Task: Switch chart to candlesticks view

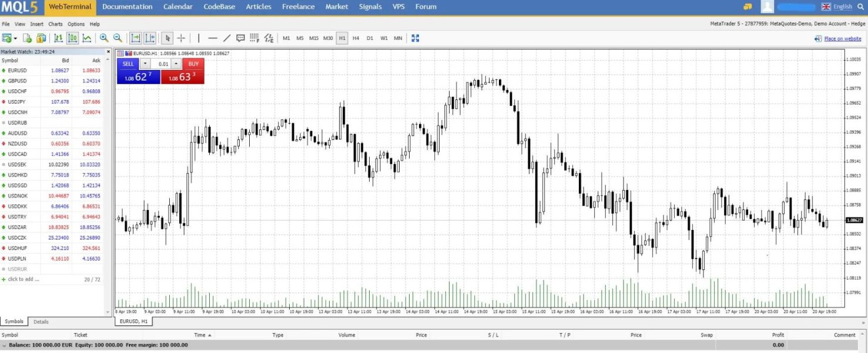Action: pos(73,38)
